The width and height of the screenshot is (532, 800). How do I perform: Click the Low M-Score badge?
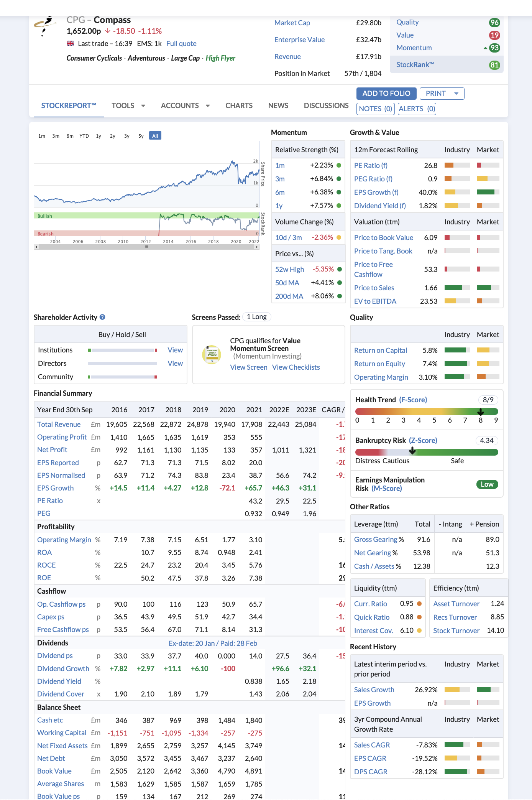[487, 484]
